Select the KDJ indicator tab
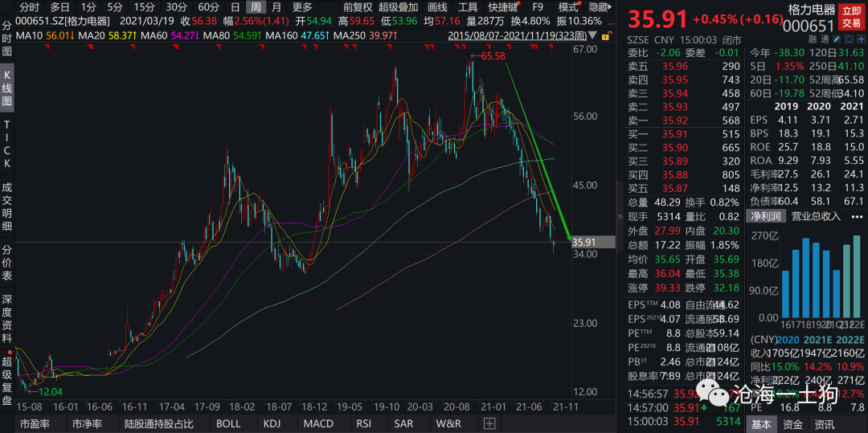The height and width of the screenshot is (433, 868). (x=272, y=424)
